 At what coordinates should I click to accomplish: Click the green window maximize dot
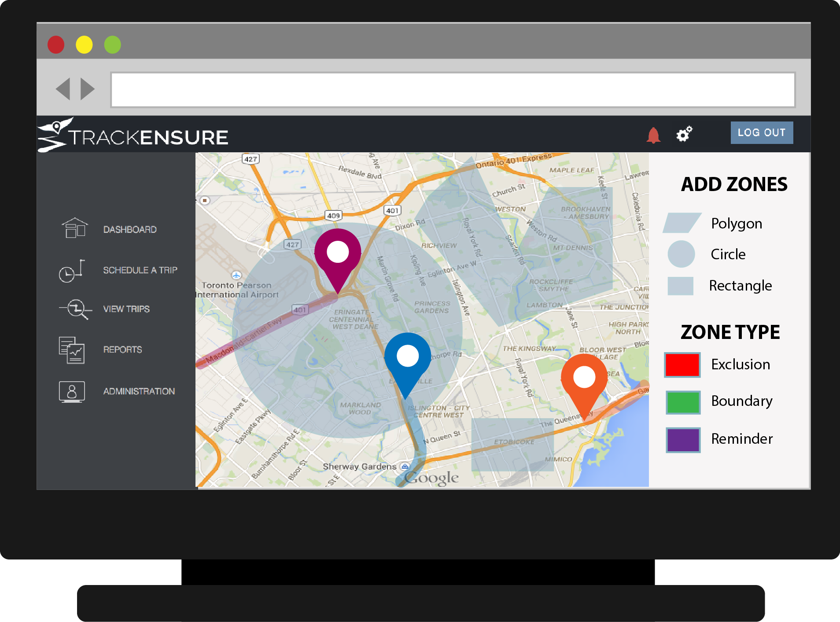(113, 44)
